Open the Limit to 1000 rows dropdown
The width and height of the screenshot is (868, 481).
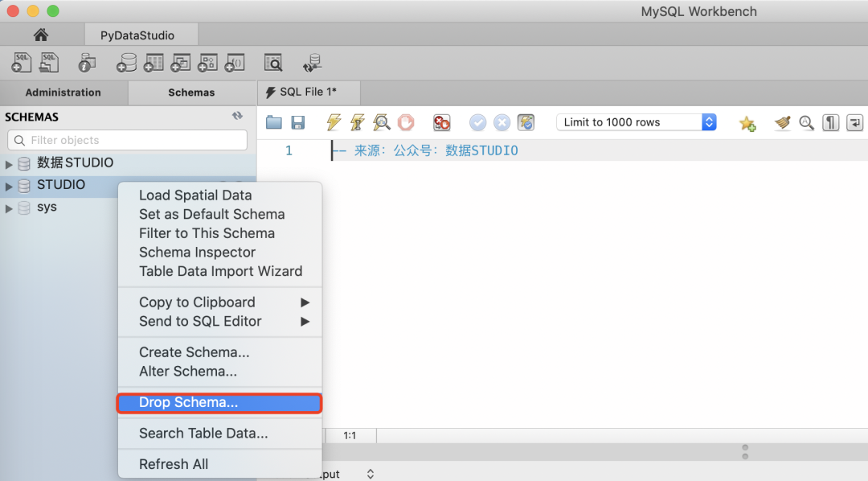pyautogui.click(x=637, y=121)
